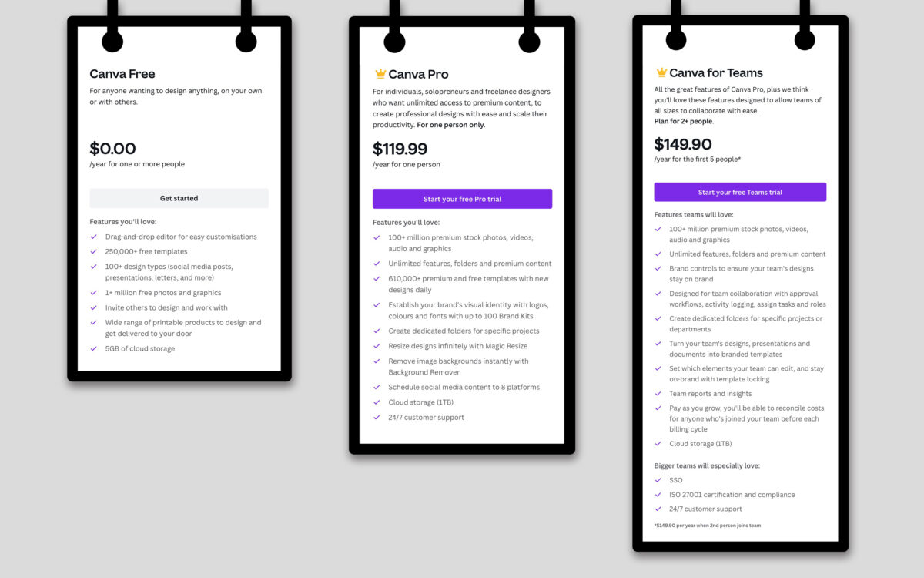Select the Canva Free plan heading
The image size is (924, 578).
click(122, 74)
